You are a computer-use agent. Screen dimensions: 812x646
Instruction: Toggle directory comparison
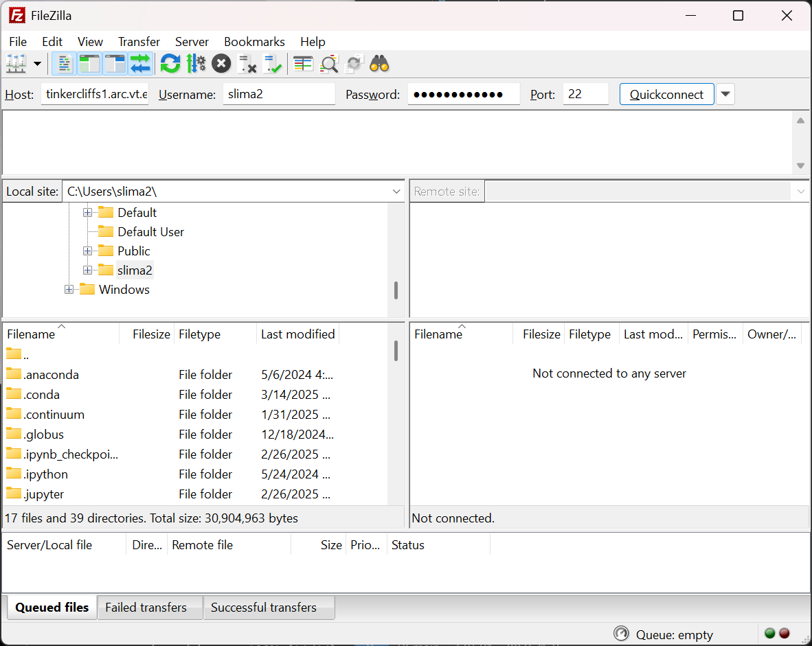click(329, 64)
